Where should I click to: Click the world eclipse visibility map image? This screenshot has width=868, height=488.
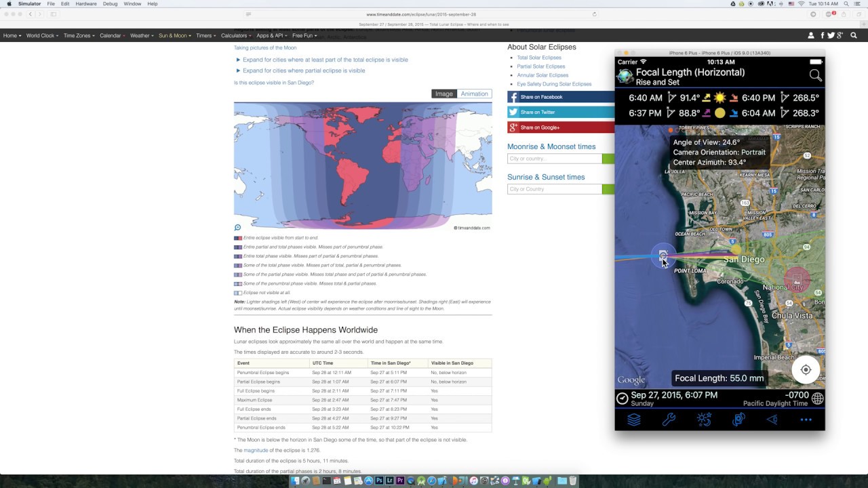pos(363,165)
